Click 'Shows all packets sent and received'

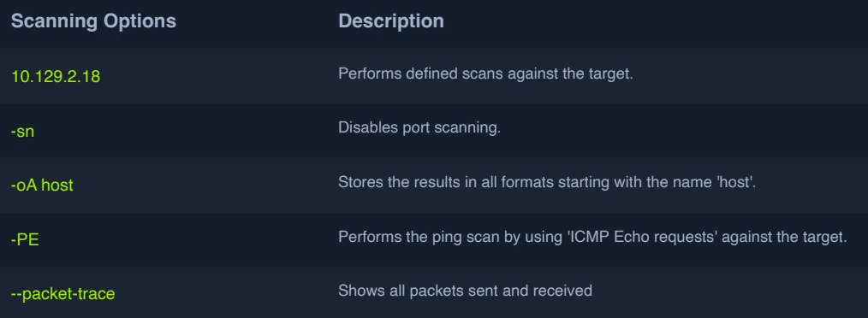pos(465,290)
